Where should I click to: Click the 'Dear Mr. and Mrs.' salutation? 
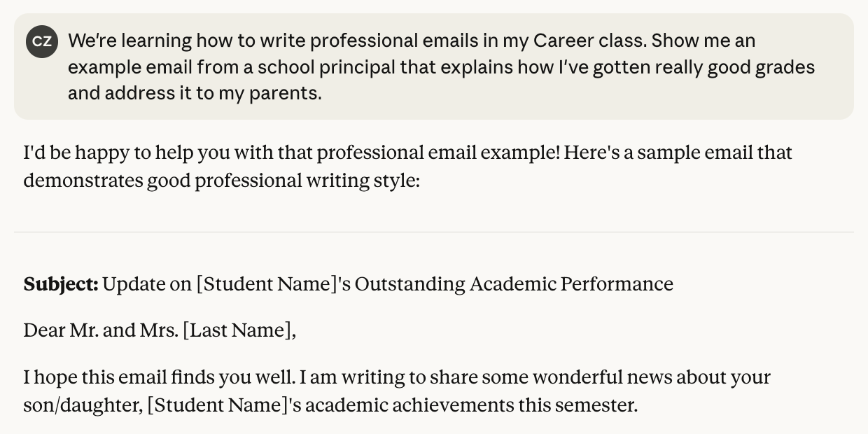(101, 330)
